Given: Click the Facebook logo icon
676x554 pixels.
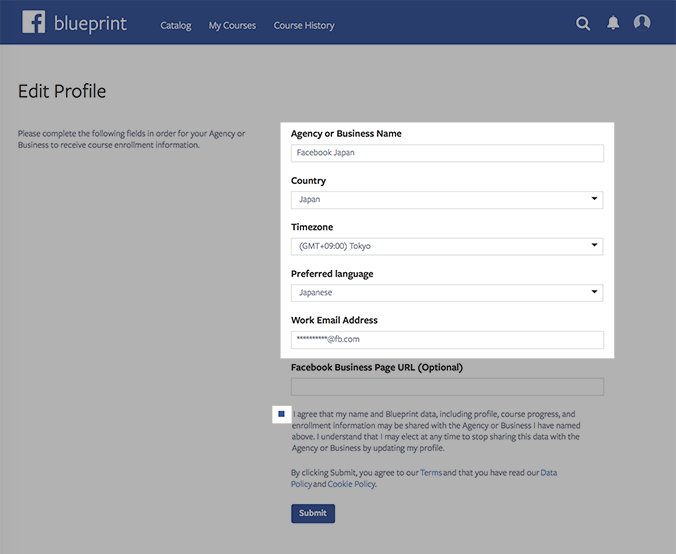Looking at the screenshot, I should 34,22.
